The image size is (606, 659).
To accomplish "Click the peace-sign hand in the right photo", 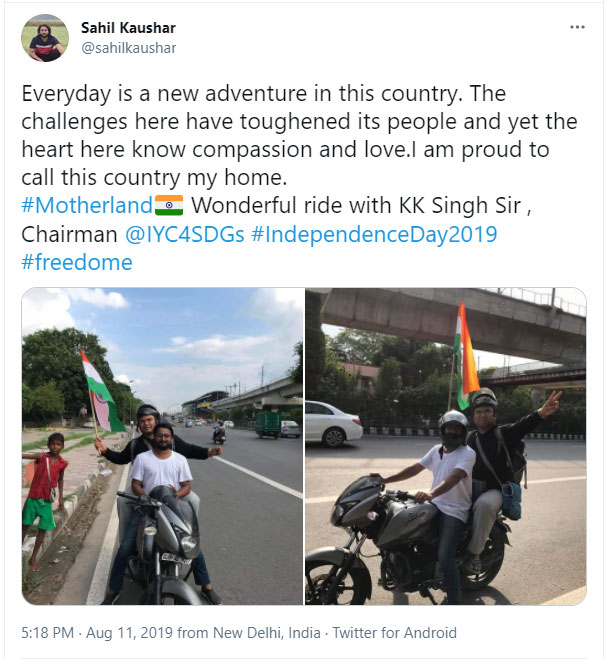I will coord(551,404).
